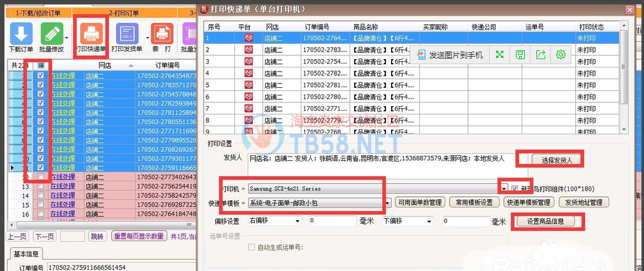Click the 套打 printer icon
Screen dimensions: 644x271
161,34
